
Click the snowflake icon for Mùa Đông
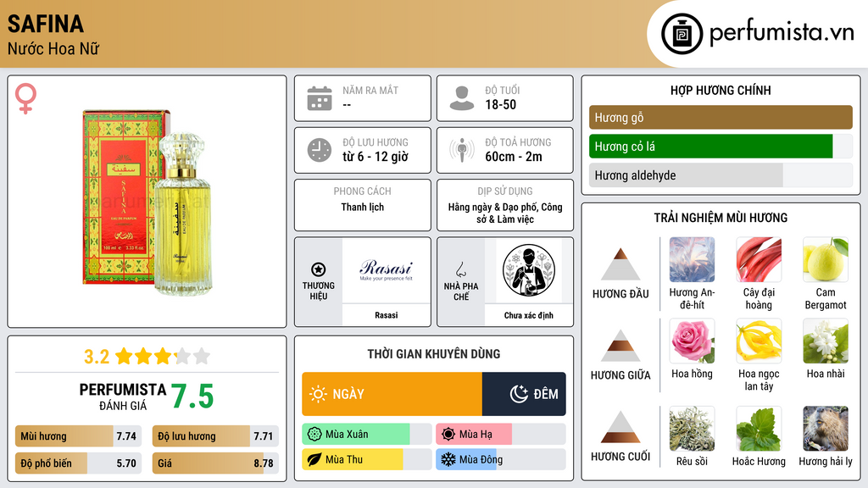coord(448,459)
